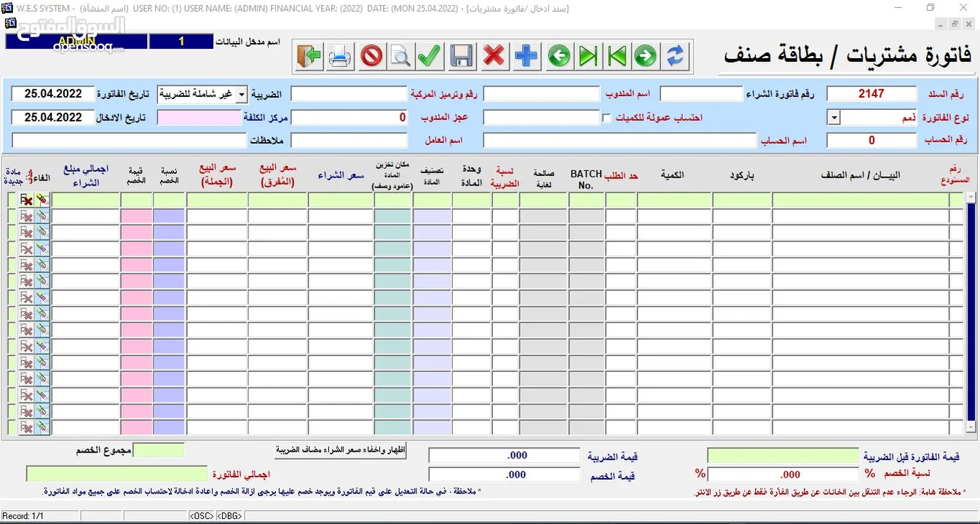Viewport: 980px width, 524px height.
Task: Click the قيمة الضريبة total field
Action: pos(504,456)
